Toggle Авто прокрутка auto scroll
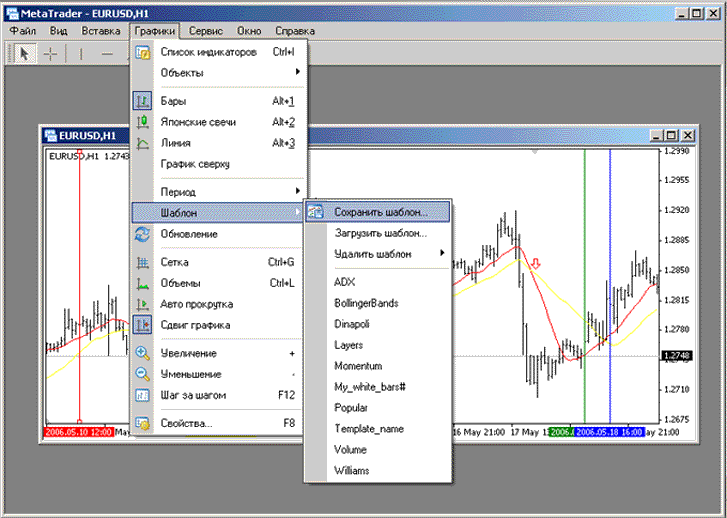Viewport: 727px width, 518px height. click(218, 304)
